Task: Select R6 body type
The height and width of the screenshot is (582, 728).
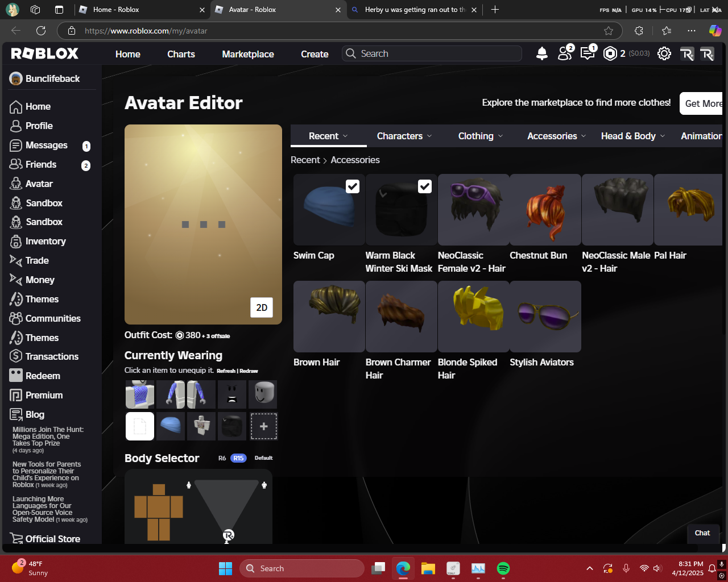Action: [222, 458]
